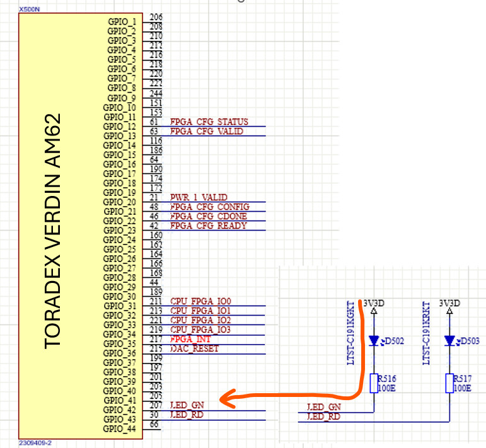
Task: Select the PWR_1_VALID net label
Action: pos(199,197)
